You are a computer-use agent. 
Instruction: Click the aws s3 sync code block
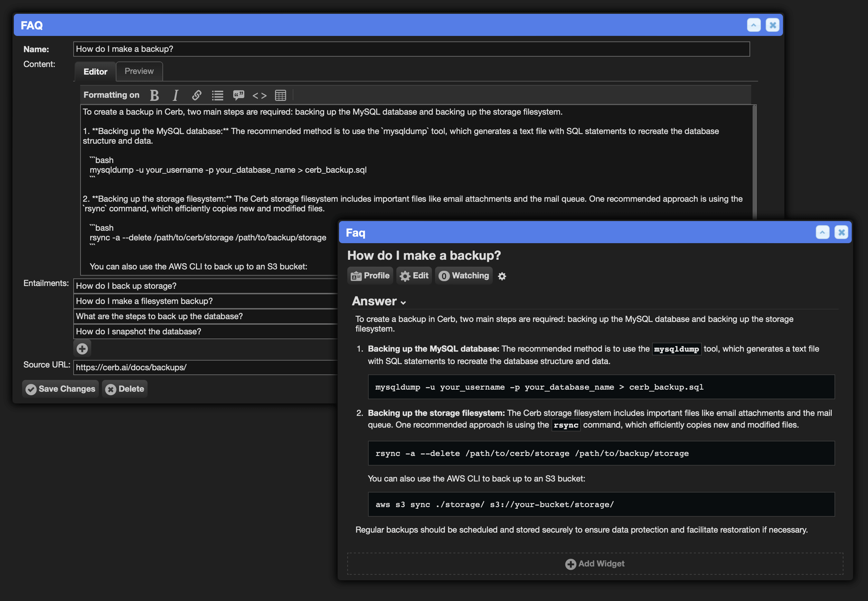(x=601, y=504)
